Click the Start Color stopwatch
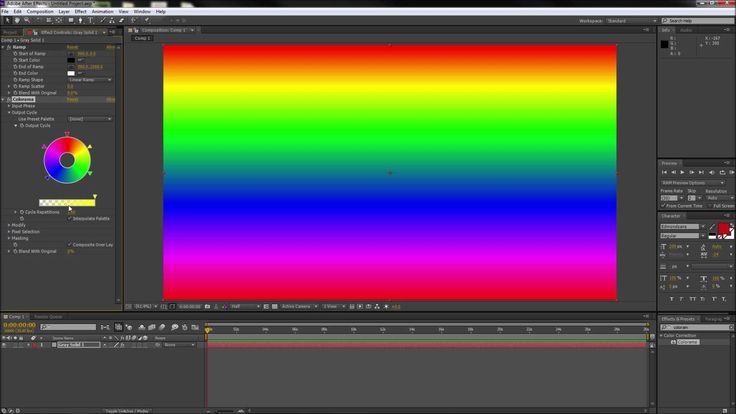The width and height of the screenshot is (736, 414). pyautogui.click(x=15, y=61)
